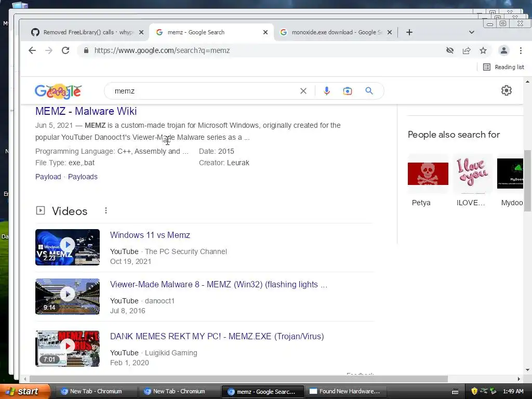Submit search with magnifier icon
Viewport: 532px width, 399px height.
(369, 91)
